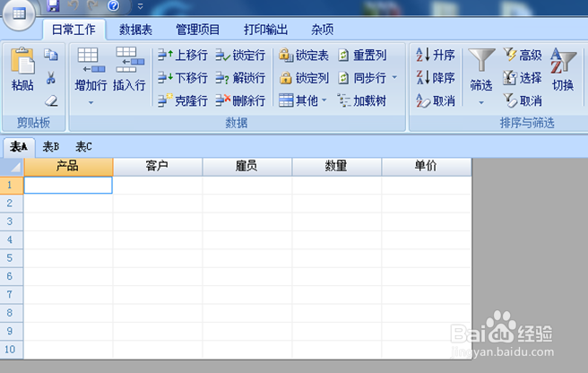Screen dimensions: 588x373
Task: Click 克隆行 to clone the row
Action: pyautogui.click(x=182, y=100)
